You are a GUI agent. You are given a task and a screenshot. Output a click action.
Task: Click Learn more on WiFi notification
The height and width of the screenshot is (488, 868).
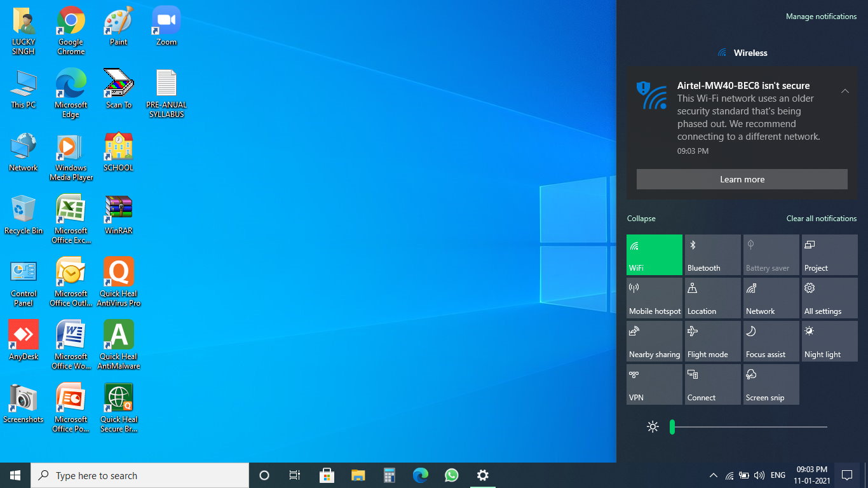pyautogui.click(x=742, y=179)
